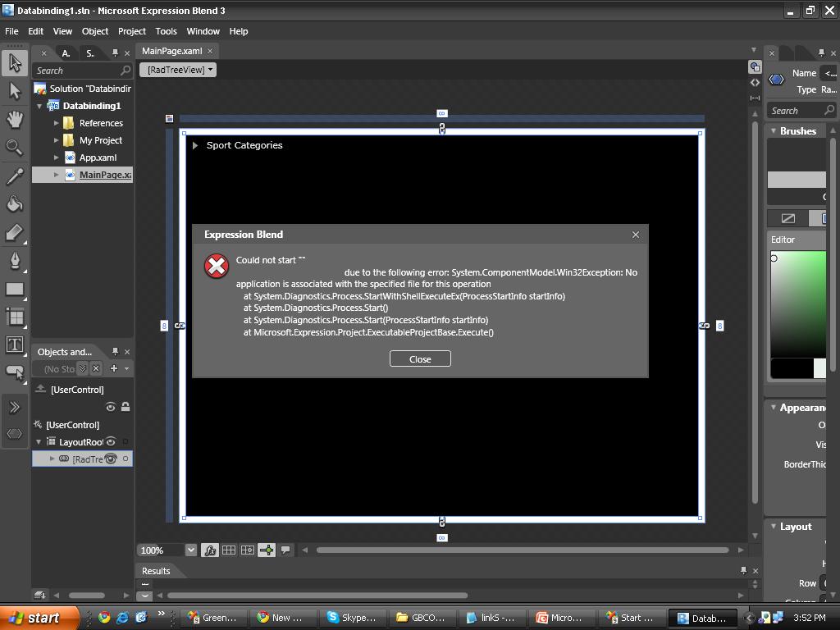Click the Windows start button
Image resolution: width=840 pixels, height=630 pixels.
tap(39, 618)
